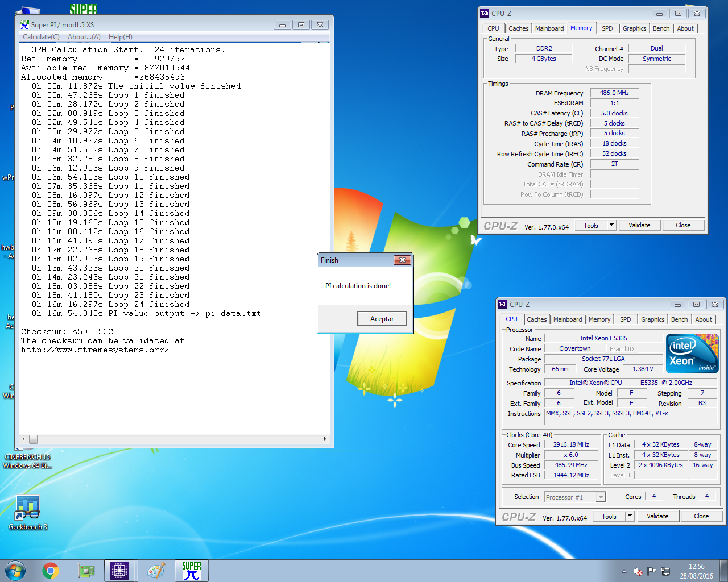Open the Help(H) menu in Super PI
Image resolution: width=728 pixels, height=582 pixels.
point(121,37)
